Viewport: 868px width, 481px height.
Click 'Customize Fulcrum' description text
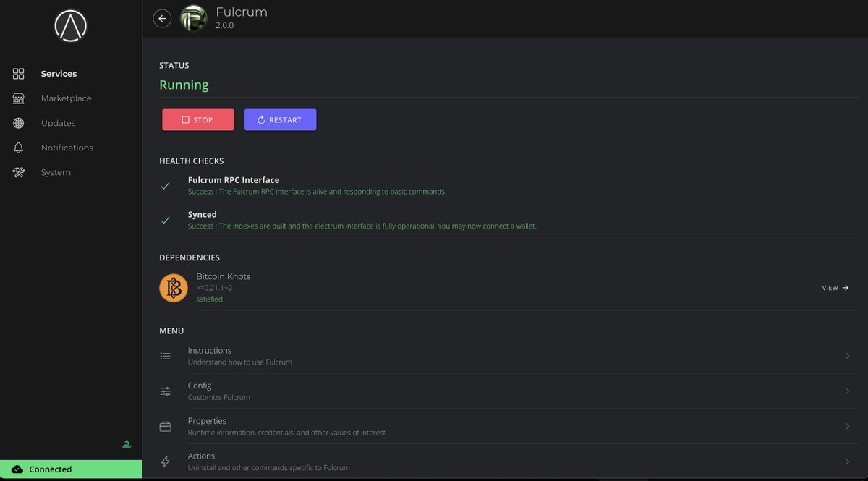click(219, 398)
